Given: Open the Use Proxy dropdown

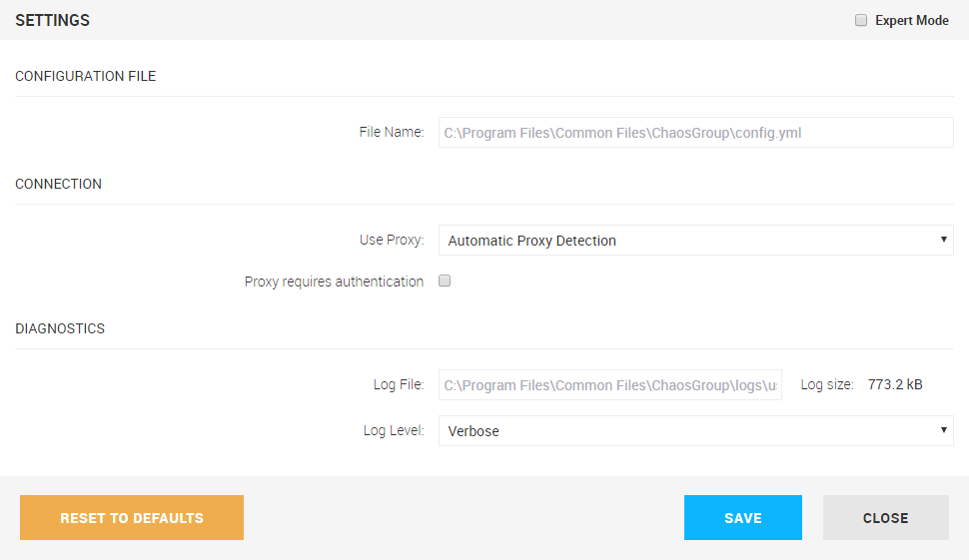Looking at the screenshot, I should pyautogui.click(x=695, y=241).
